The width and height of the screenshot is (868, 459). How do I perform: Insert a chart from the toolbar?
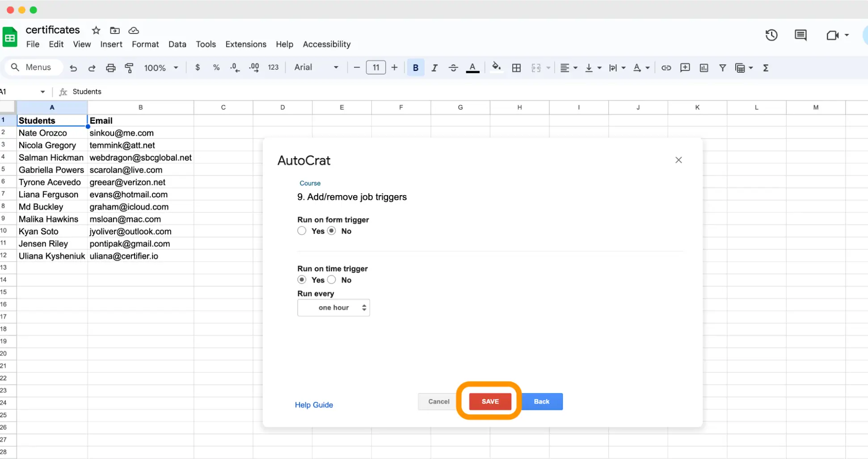point(704,67)
